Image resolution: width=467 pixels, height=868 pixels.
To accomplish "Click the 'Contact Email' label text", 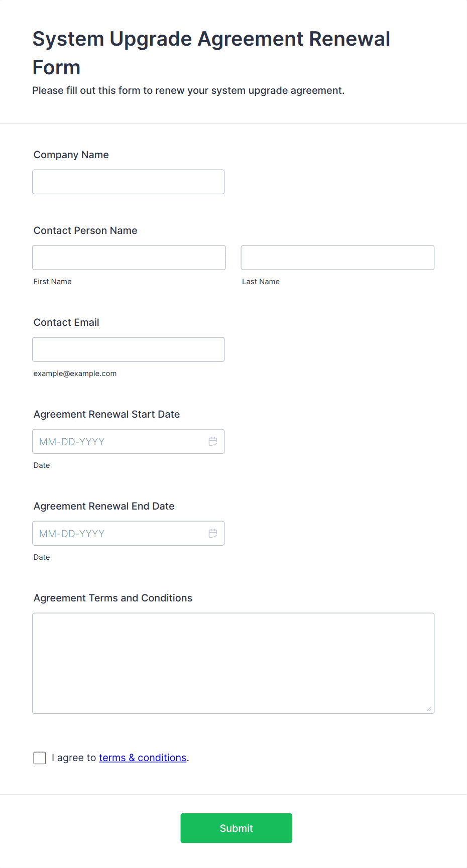I will 66,322.
